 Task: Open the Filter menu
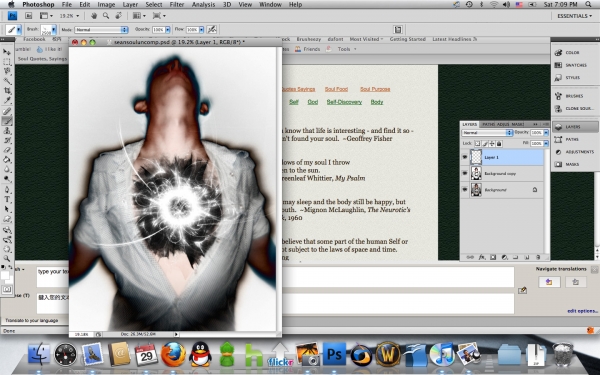pyautogui.click(x=177, y=5)
